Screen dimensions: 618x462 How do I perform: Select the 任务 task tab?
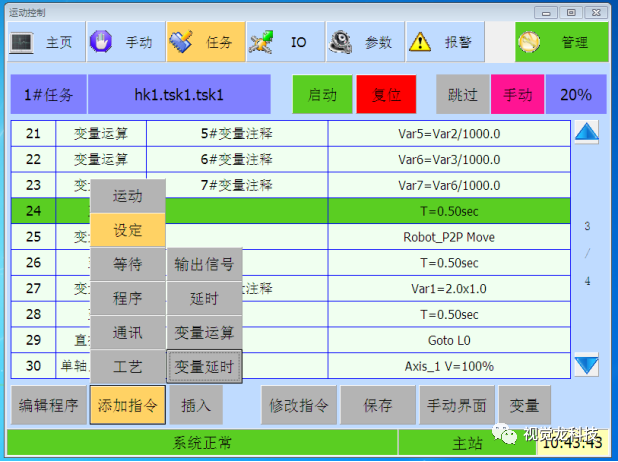205,43
